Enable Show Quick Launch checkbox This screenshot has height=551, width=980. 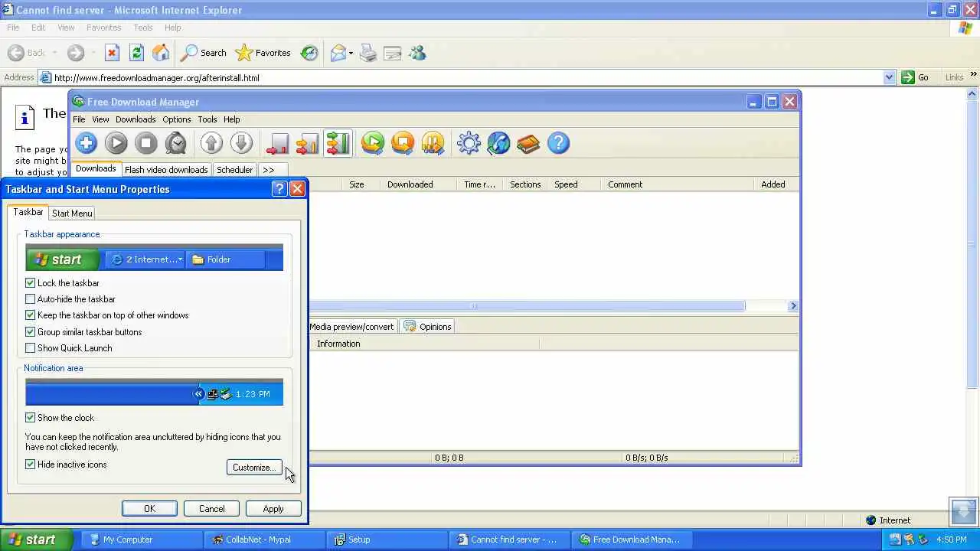(31, 348)
